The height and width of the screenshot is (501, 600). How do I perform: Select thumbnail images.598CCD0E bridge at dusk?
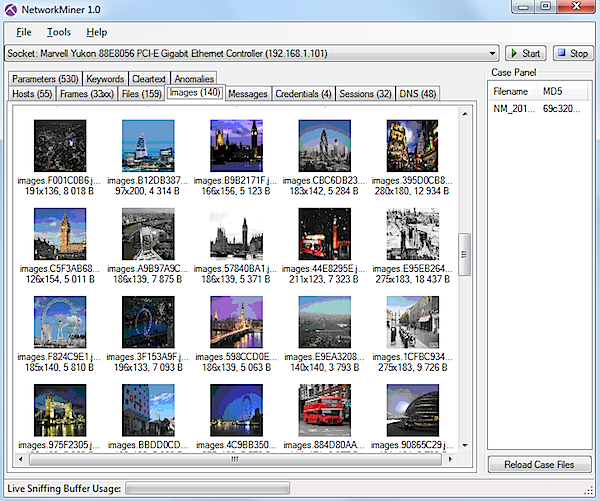236,322
